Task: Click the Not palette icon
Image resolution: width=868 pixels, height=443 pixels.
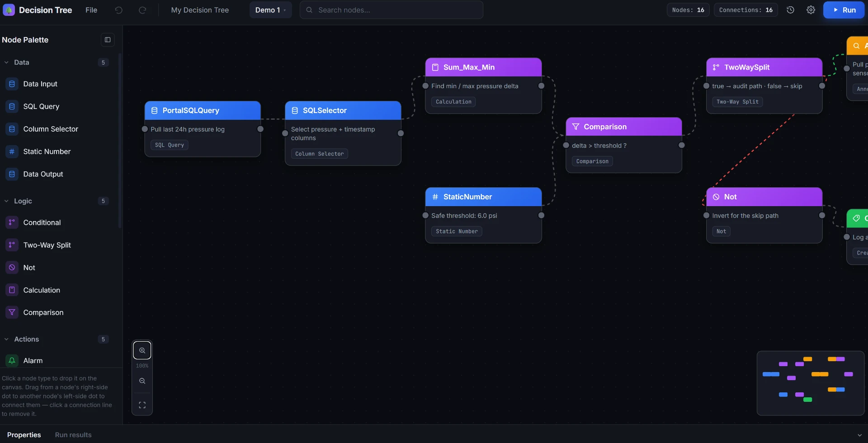Action: 12,268
